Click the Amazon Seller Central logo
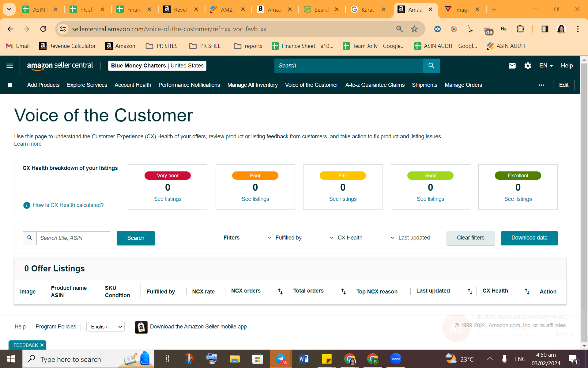 tap(60, 66)
